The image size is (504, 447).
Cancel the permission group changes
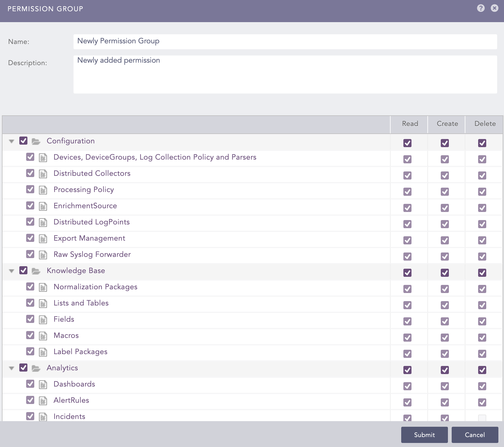click(x=475, y=435)
